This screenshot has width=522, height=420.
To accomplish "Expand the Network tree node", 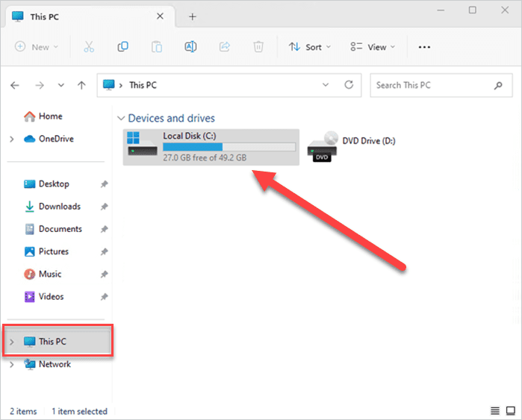I will coord(12,365).
